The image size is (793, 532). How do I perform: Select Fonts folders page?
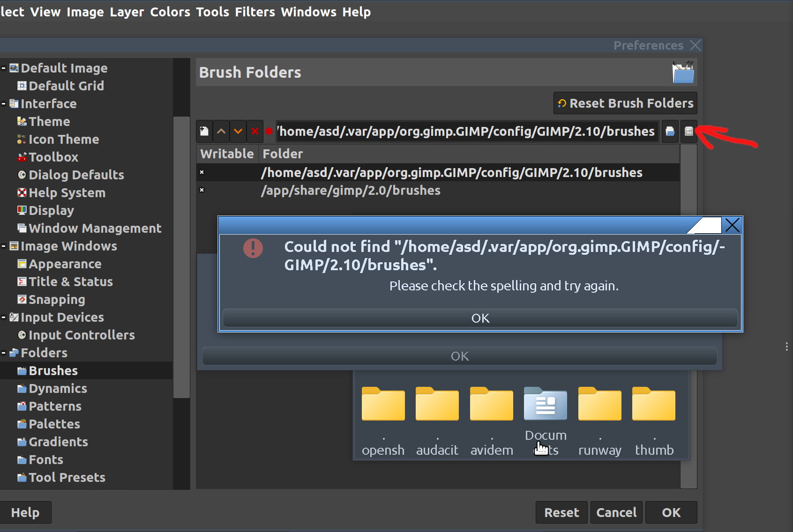(x=46, y=459)
